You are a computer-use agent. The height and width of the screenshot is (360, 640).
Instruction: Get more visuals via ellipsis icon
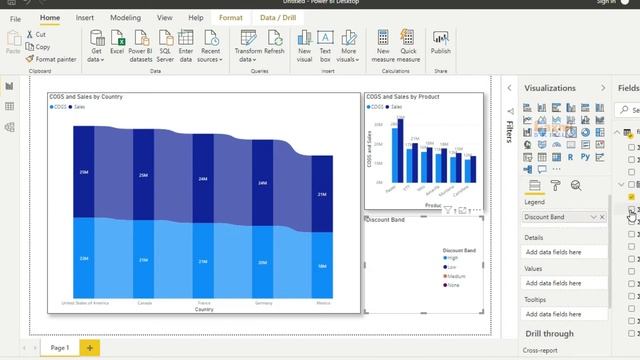pyautogui.click(x=556, y=169)
